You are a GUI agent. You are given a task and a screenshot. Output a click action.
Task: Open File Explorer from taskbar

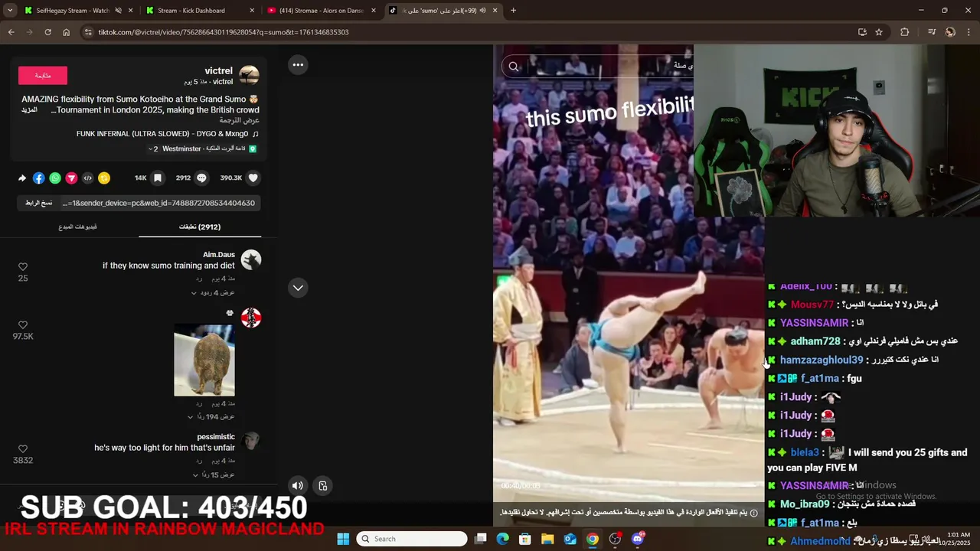[547, 539]
